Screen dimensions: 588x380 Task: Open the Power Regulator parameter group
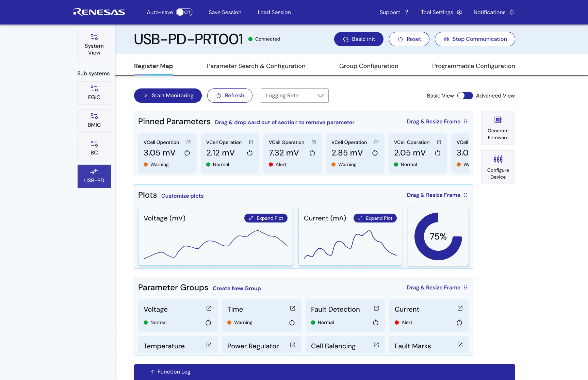tap(293, 345)
